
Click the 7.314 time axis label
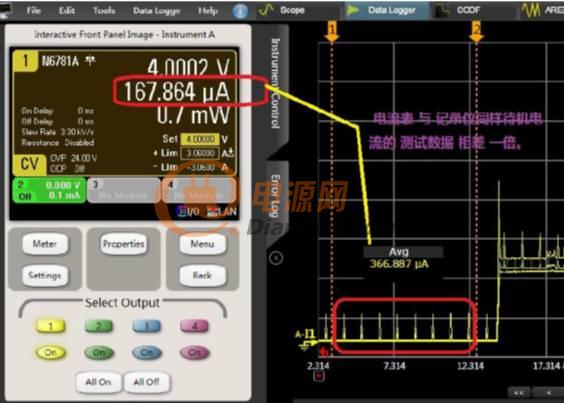pyautogui.click(x=394, y=366)
